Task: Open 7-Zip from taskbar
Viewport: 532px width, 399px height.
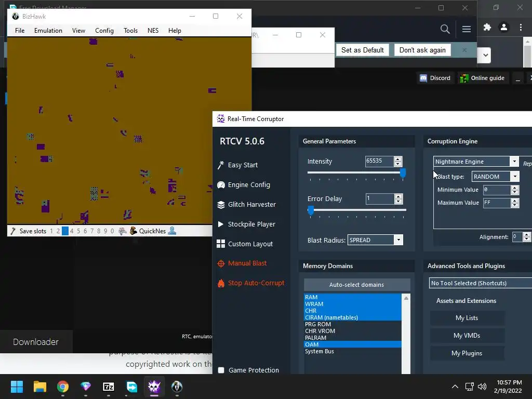Action: point(108,387)
